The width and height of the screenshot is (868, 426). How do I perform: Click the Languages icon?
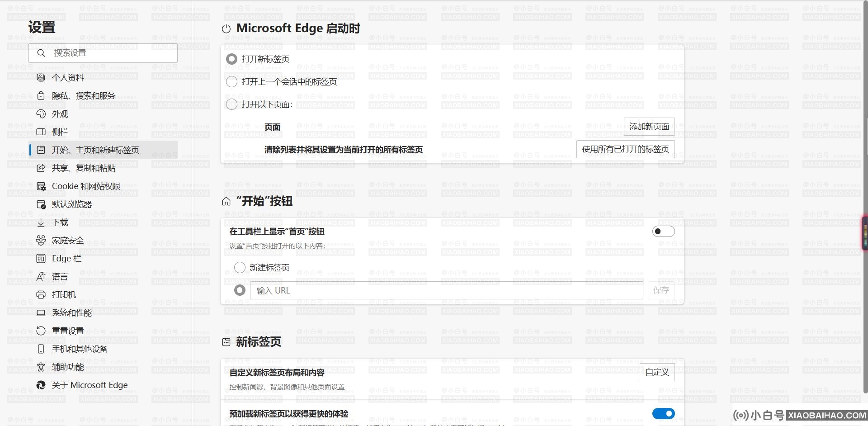click(x=41, y=276)
